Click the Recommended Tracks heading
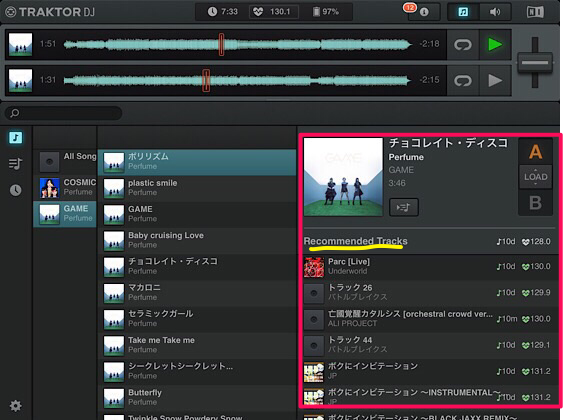Image resolution: width=563 pixels, height=420 pixels. [x=355, y=241]
